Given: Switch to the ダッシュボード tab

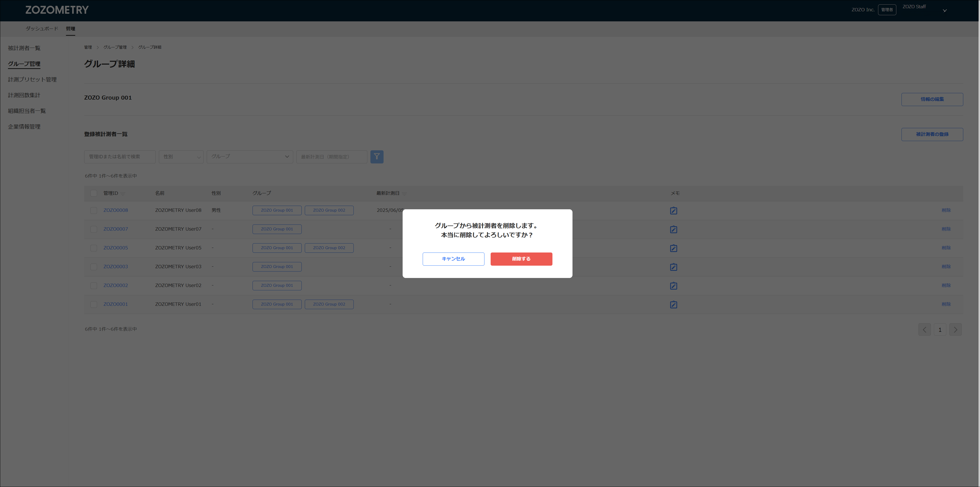Looking at the screenshot, I should tap(42, 29).
